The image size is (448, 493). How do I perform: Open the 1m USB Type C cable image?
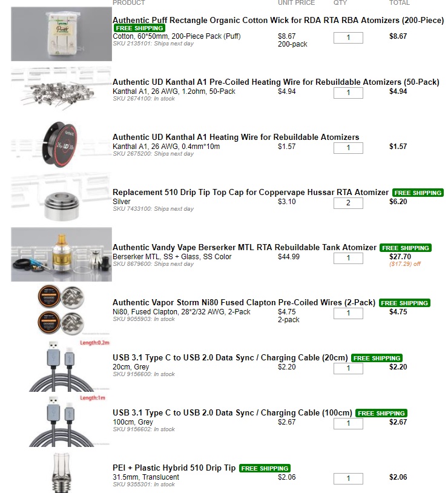click(x=61, y=420)
